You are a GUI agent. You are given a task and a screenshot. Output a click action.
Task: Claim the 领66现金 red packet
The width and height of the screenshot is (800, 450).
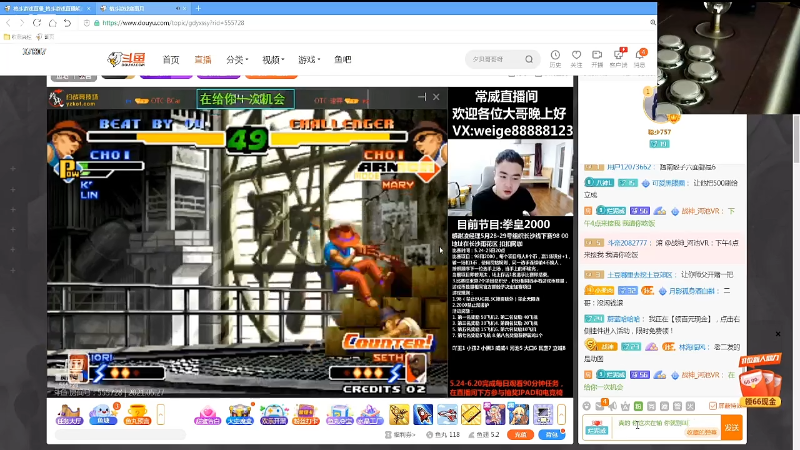[x=760, y=381]
